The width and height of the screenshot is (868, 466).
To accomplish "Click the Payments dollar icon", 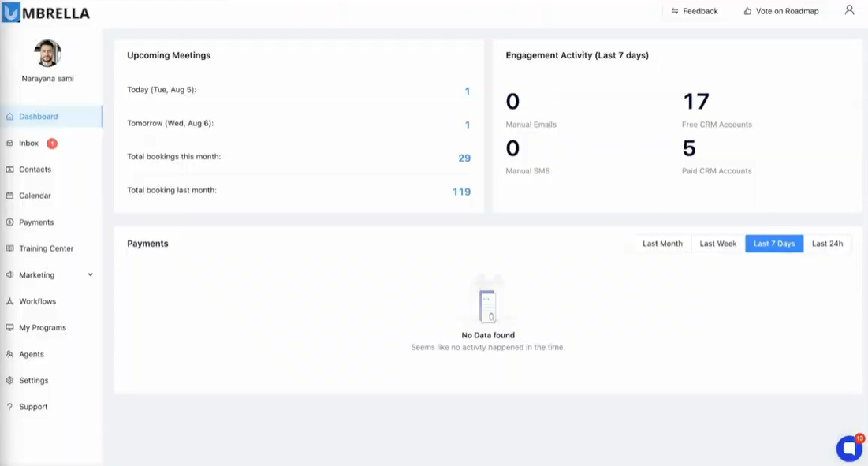I will [9, 222].
